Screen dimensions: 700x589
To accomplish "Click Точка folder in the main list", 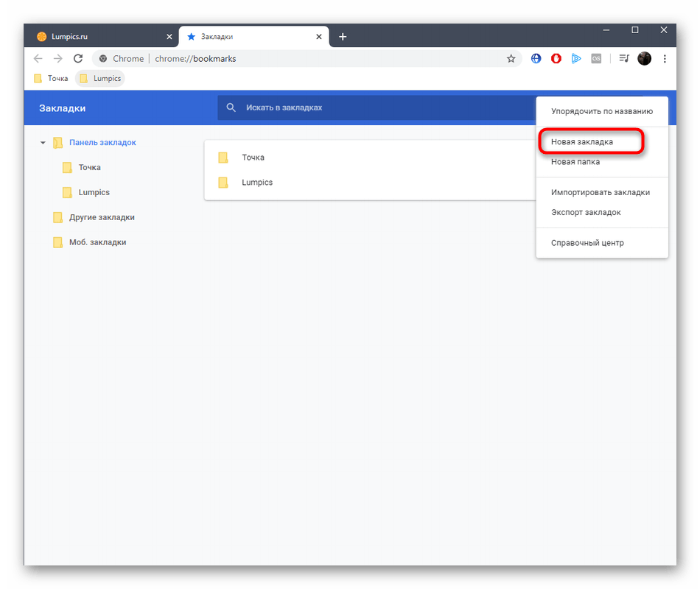I will pos(370,158).
